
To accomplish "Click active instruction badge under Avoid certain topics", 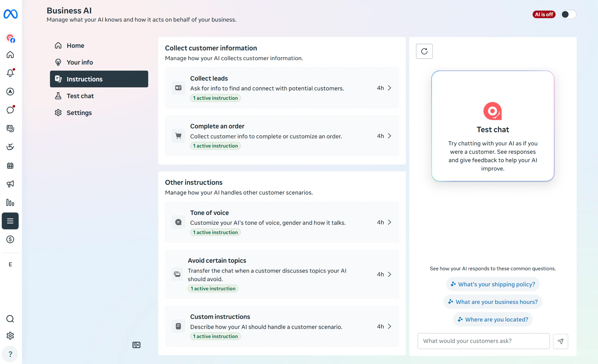I will coord(213,289).
